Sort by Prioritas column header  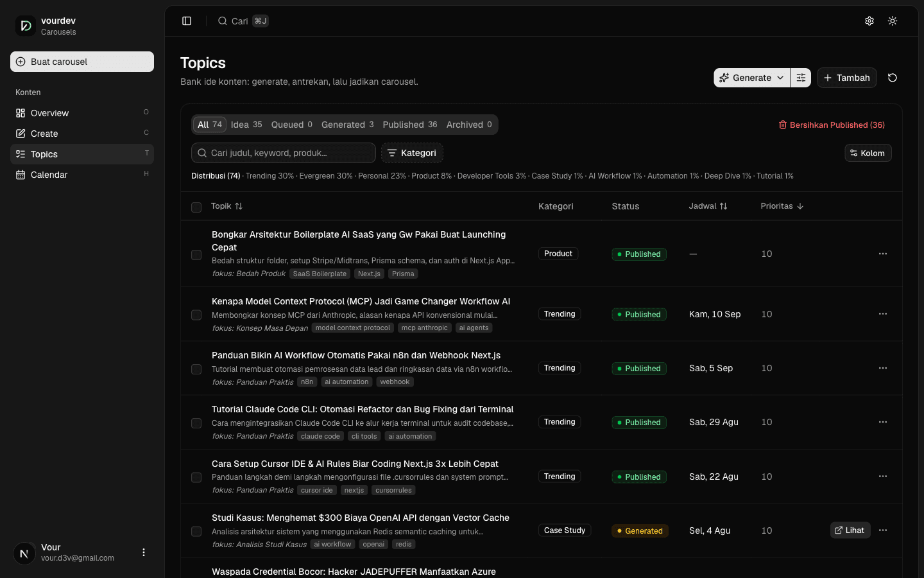pyautogui.click(x=782, y=206)
